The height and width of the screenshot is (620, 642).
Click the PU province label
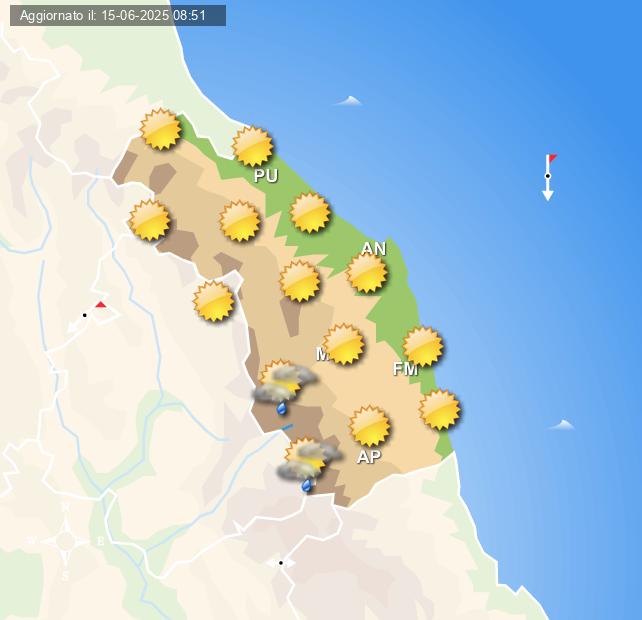[x=266, y=175]
